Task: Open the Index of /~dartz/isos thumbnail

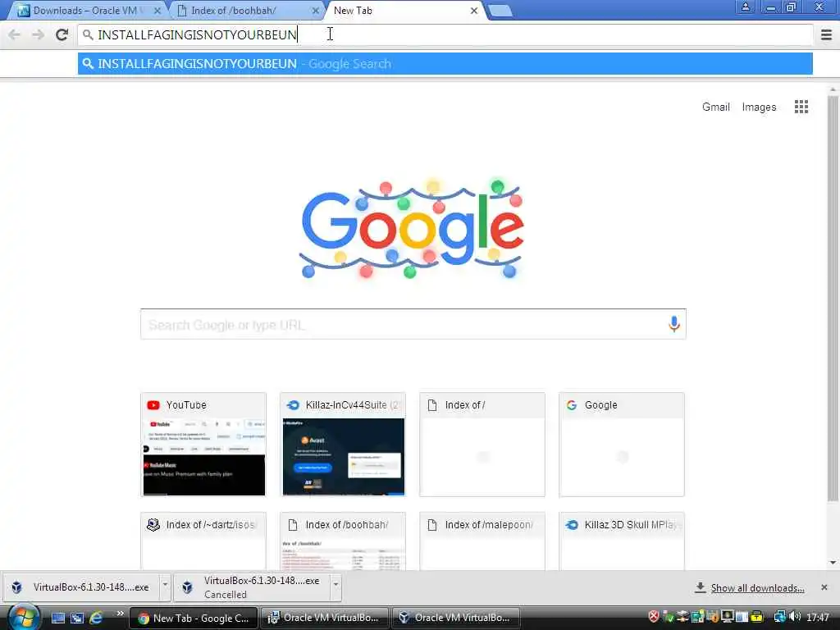Action: [x=203, y=541]
